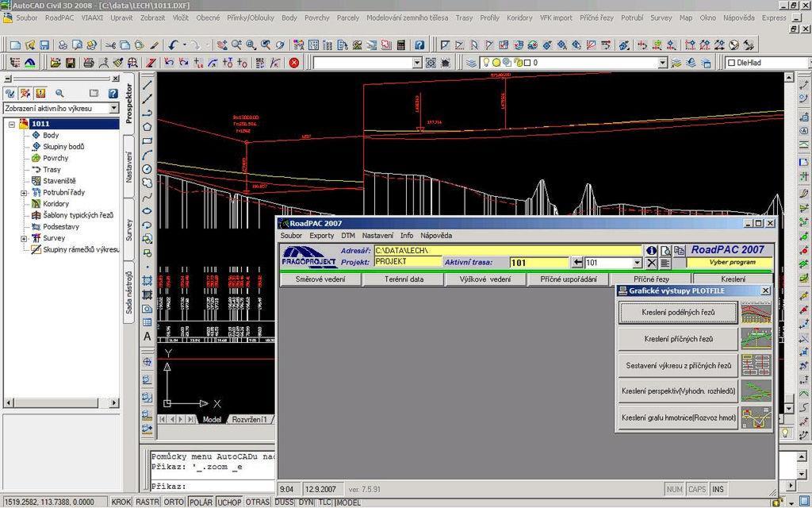Click the Cut scissors icon
This screenshot has width=812, height=508.
pyautogui.click(x=110, y=45)
